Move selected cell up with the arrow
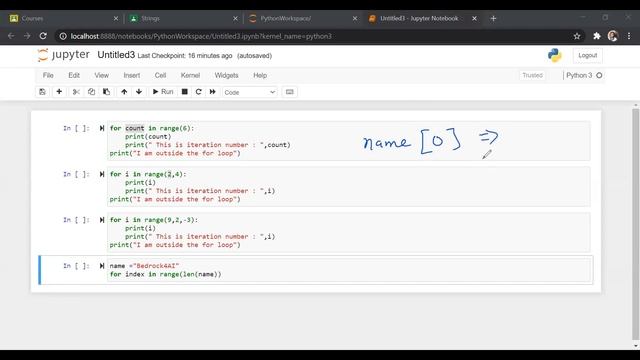640x360 pixels. coord(124,92)
